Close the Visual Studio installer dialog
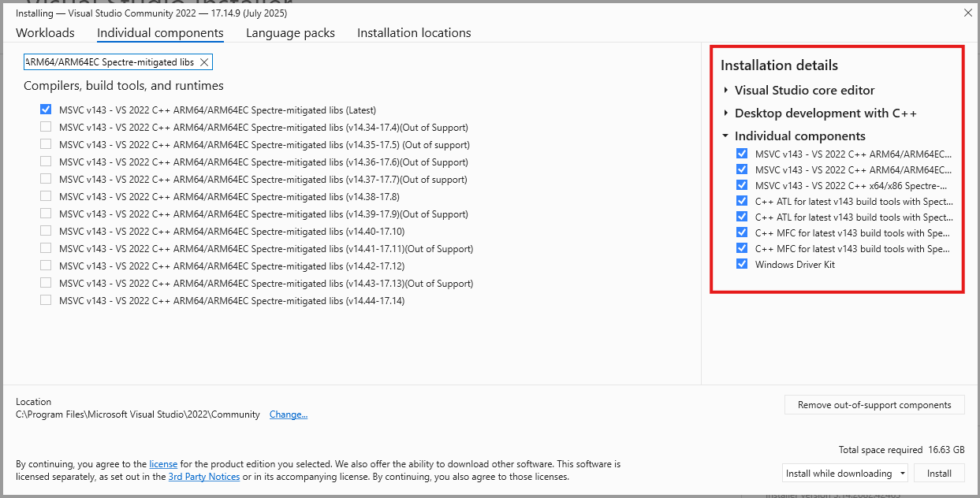Image resolution: width=980 pixels, height=498 pixels. click(x=967, y=13)
